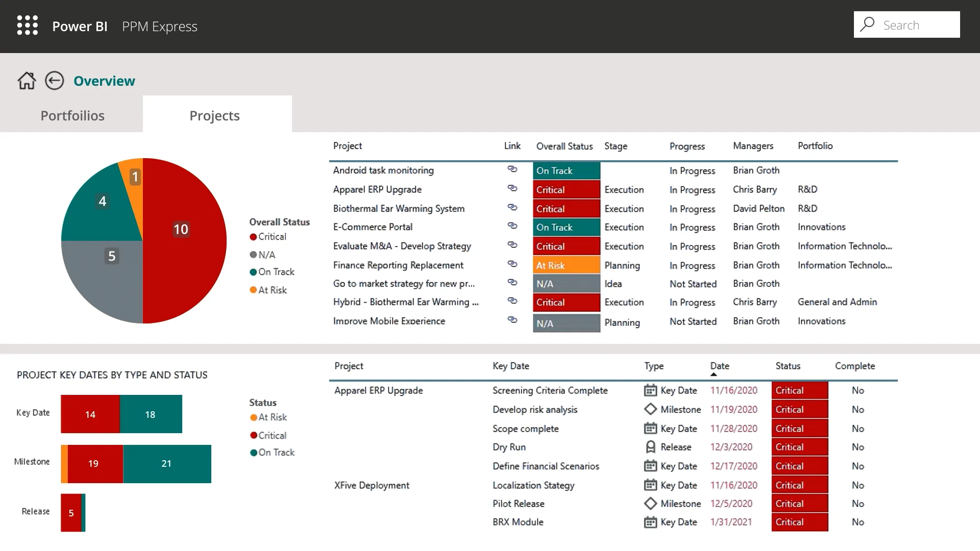This screenshot has height=551, width=980.
Task: Open link icon for E-Commerce Portal row
Action: pos(512,226)
